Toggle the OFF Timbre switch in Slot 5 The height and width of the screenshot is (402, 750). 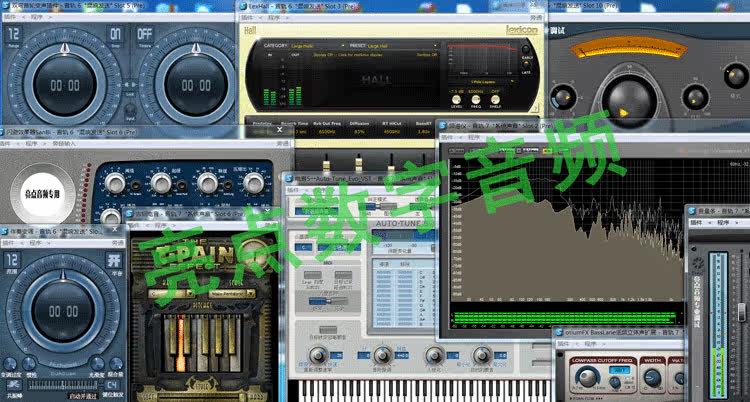(145, 35)
